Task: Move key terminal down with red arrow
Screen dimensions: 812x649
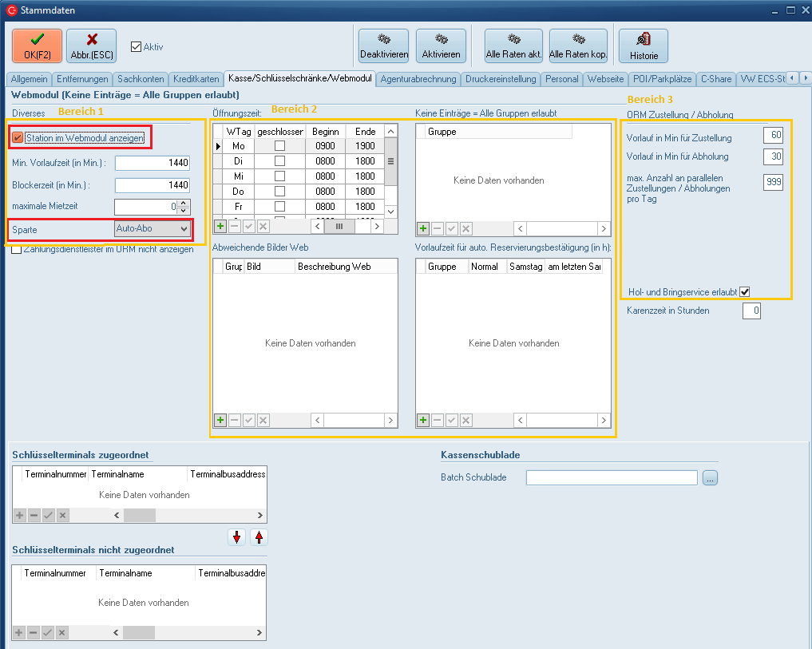Action: (x=236, y=537)
